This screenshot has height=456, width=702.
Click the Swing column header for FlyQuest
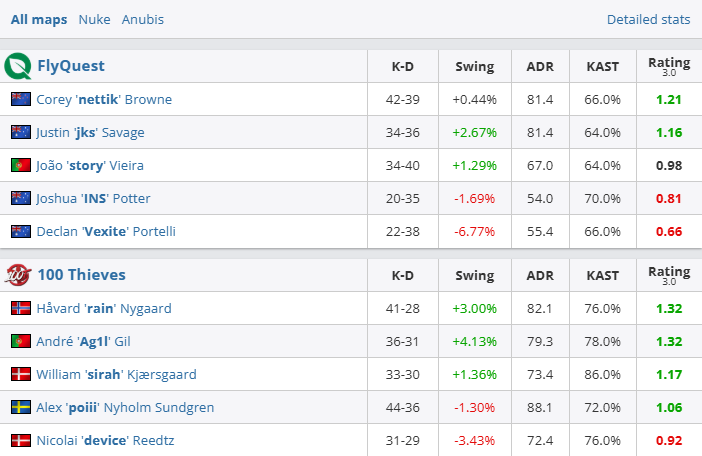[474, 67]
